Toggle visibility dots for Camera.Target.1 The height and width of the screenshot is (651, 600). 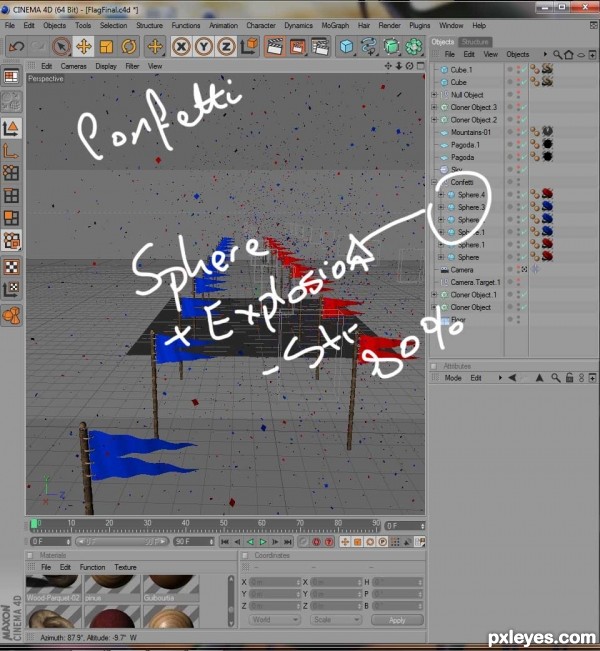coord(518,282)
